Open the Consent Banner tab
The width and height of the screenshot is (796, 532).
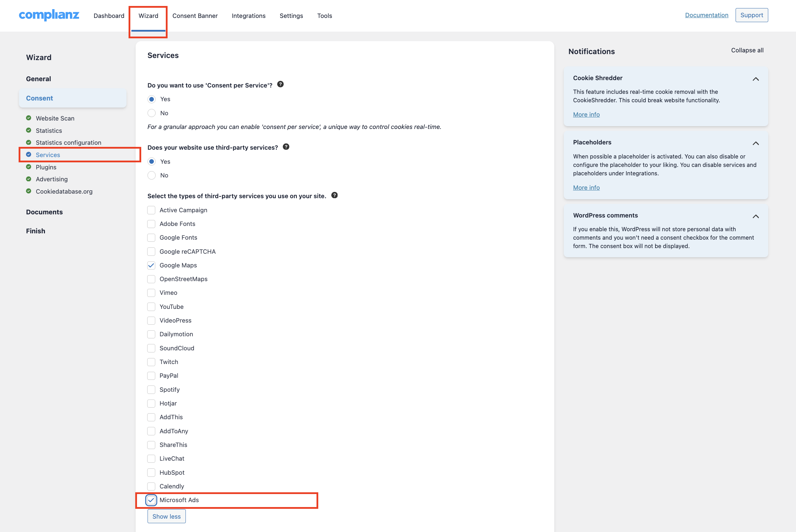pyautogui.click(x=195, y=16)
